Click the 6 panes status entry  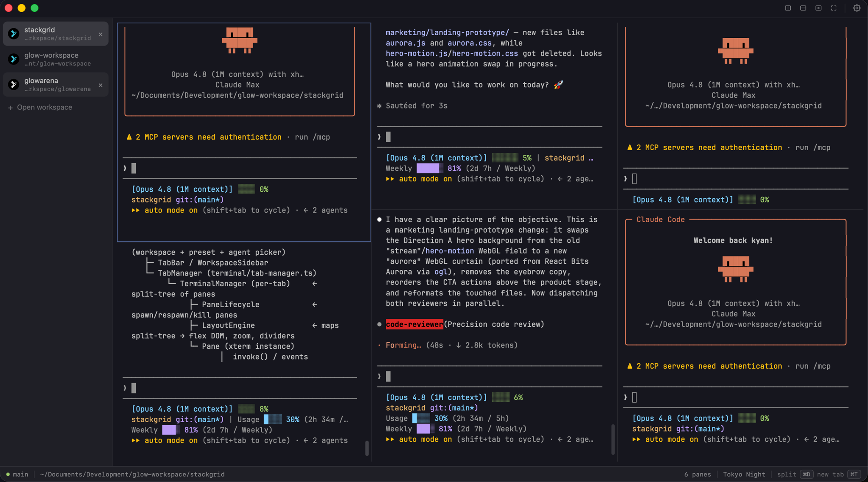tap(697, 474)
